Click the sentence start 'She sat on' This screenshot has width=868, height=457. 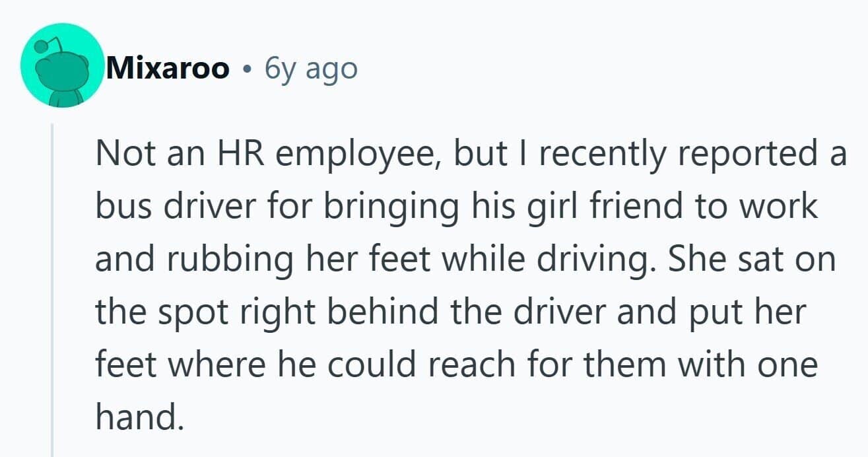[752, 259]
